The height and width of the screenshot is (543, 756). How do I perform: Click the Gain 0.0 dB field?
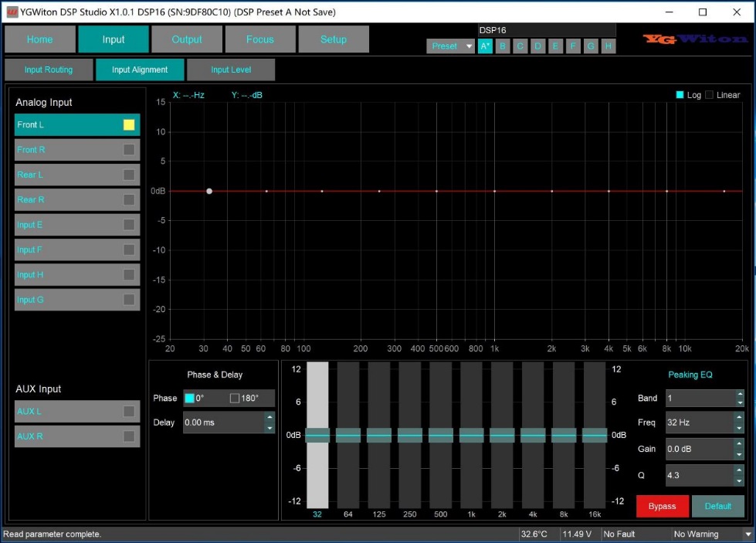click(700, 449)
